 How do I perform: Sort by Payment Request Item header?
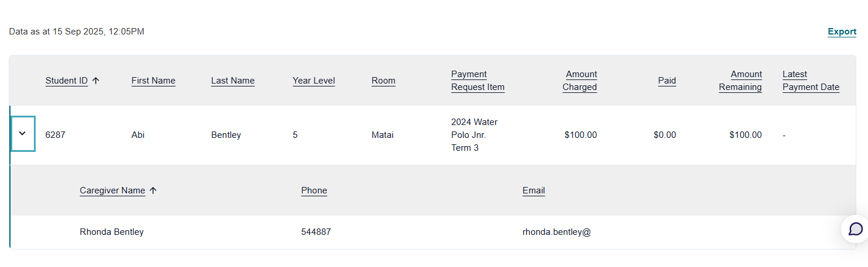(478, 81)
